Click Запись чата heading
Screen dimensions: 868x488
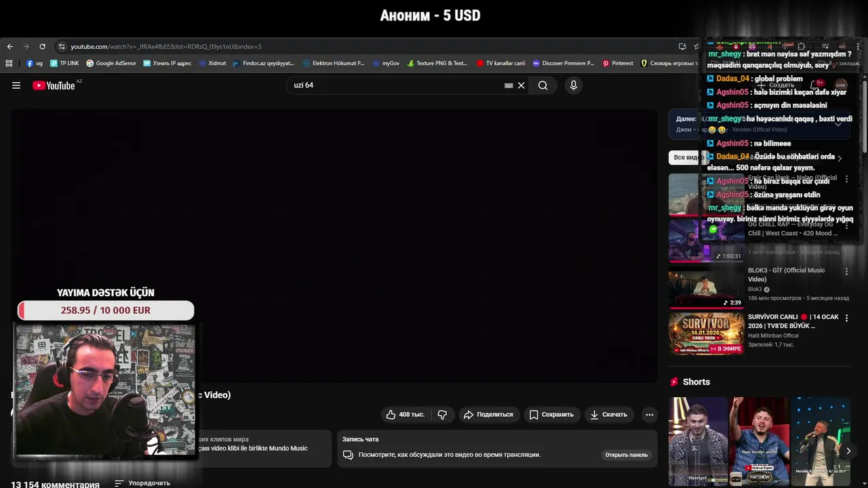pos(360,439)
